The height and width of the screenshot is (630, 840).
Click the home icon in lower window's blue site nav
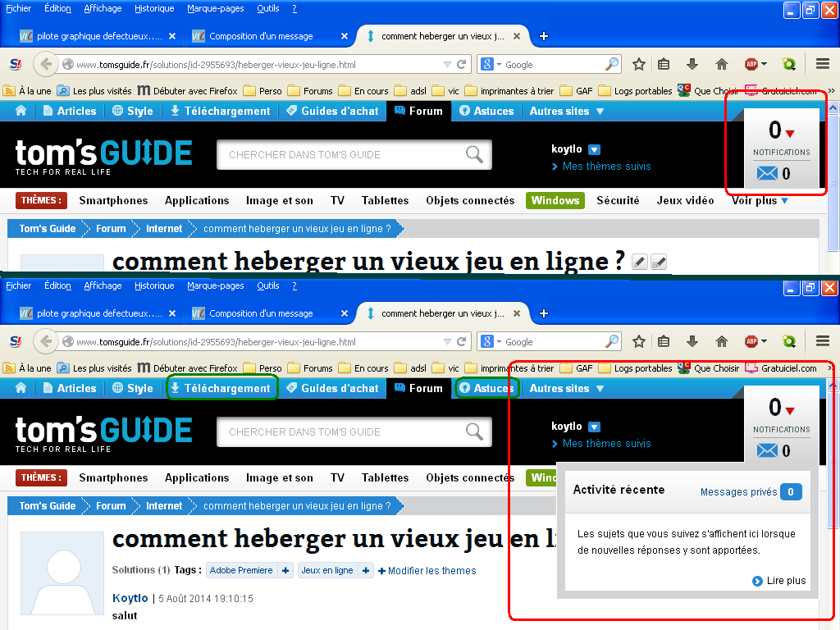coord(21,388)
